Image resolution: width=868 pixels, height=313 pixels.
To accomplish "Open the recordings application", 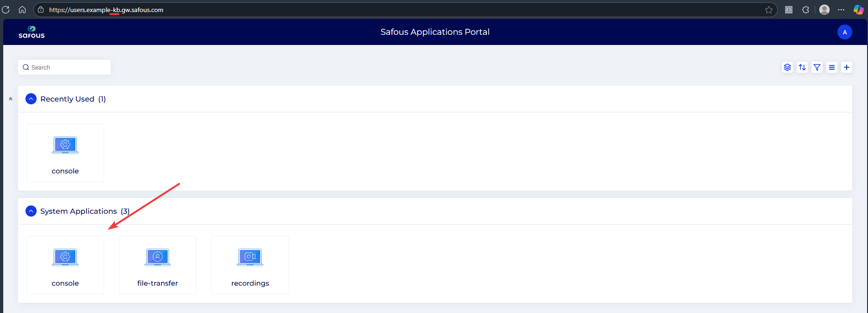I will [x=250, y=265].
